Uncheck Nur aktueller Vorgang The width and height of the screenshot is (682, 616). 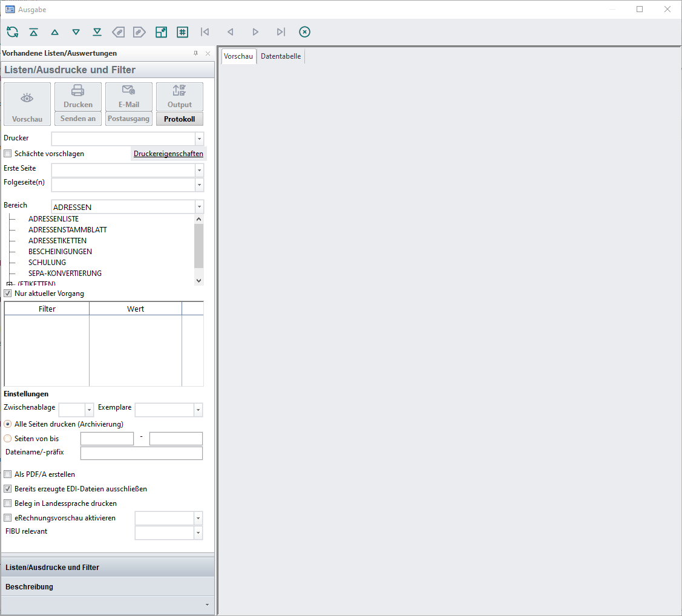[8, 293]
